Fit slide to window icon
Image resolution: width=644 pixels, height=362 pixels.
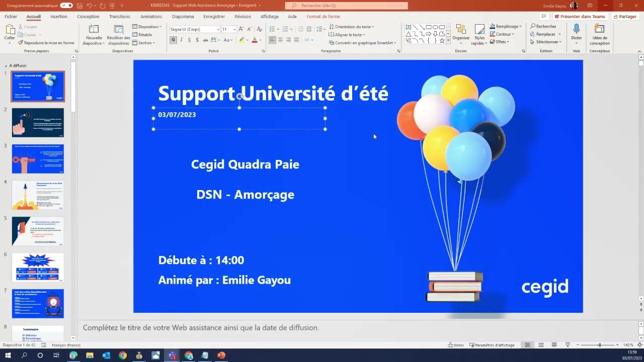[639, 345]
